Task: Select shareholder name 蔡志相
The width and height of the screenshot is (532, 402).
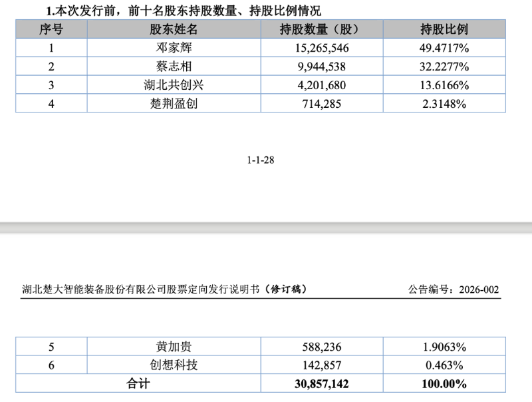Action: coord(173,66)
